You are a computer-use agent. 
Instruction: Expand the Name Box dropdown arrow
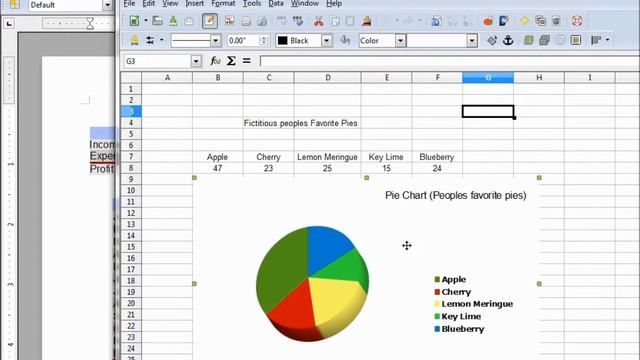tap(196, 61)
